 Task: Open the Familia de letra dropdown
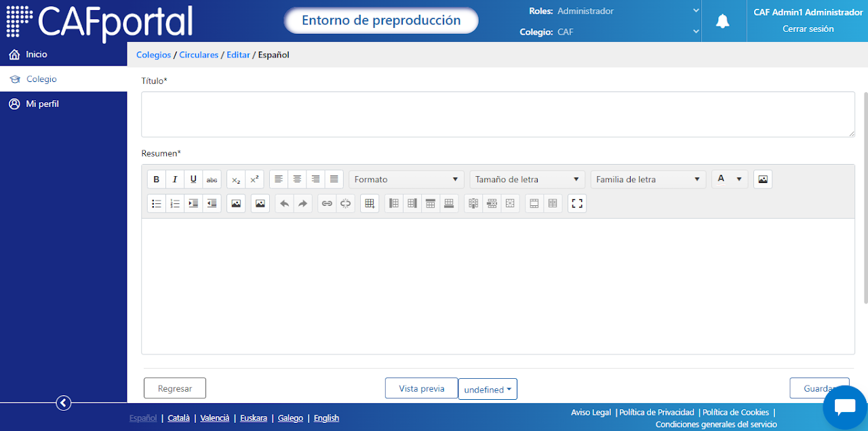click(648, 180)
